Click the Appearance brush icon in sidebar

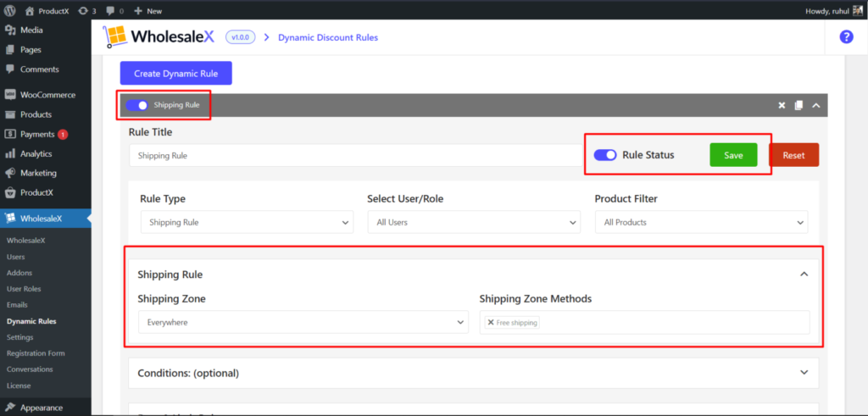tap(10, 408)
